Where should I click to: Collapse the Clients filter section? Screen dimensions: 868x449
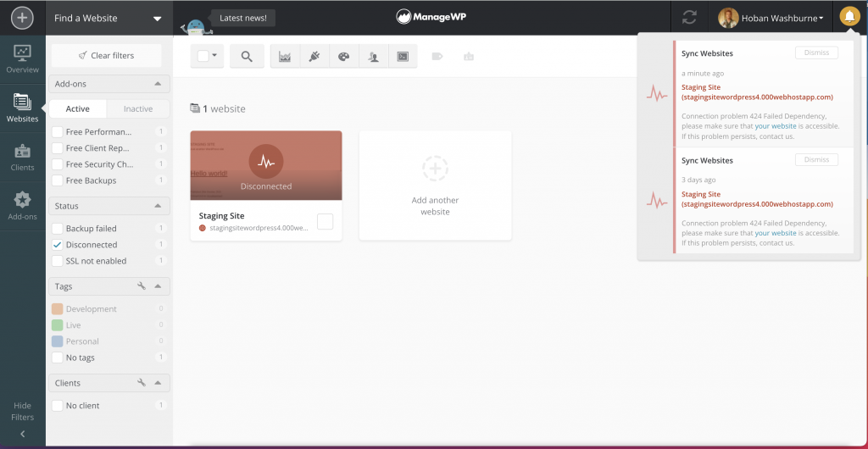coord(158,383)
